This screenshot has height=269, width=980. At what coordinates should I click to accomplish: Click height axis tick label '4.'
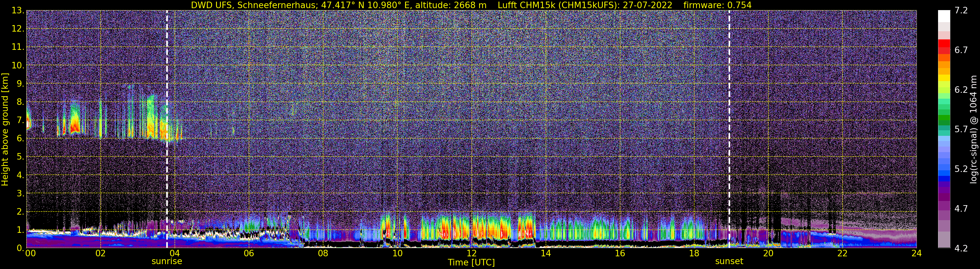pyautogui.click(x=20, y=175)
